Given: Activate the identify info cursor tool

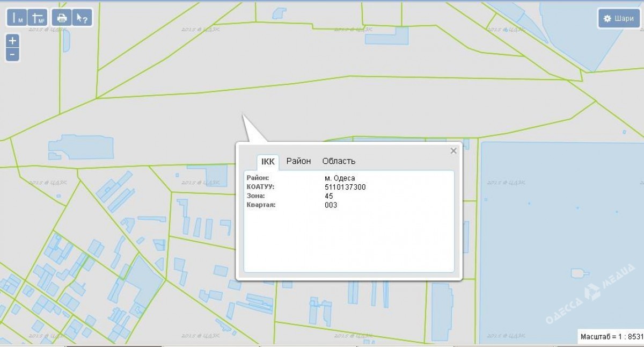Looking at the screenshot, I should (82, 18).
